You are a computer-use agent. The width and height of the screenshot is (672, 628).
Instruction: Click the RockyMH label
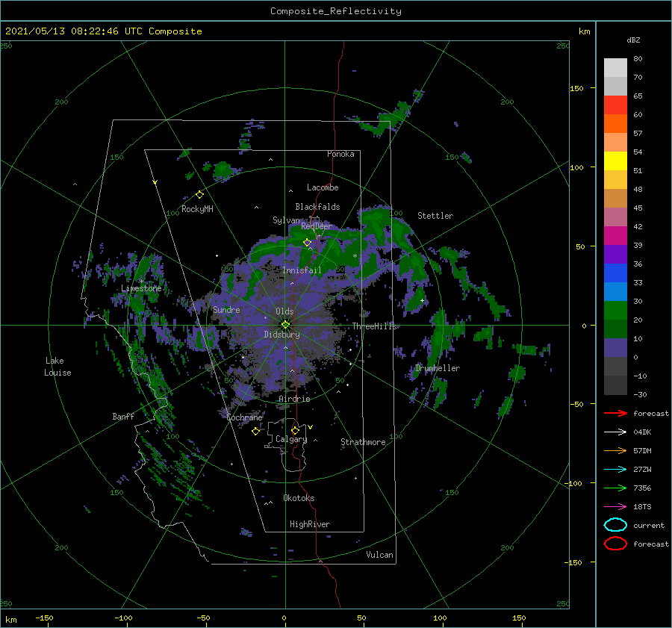pos(197,209)
